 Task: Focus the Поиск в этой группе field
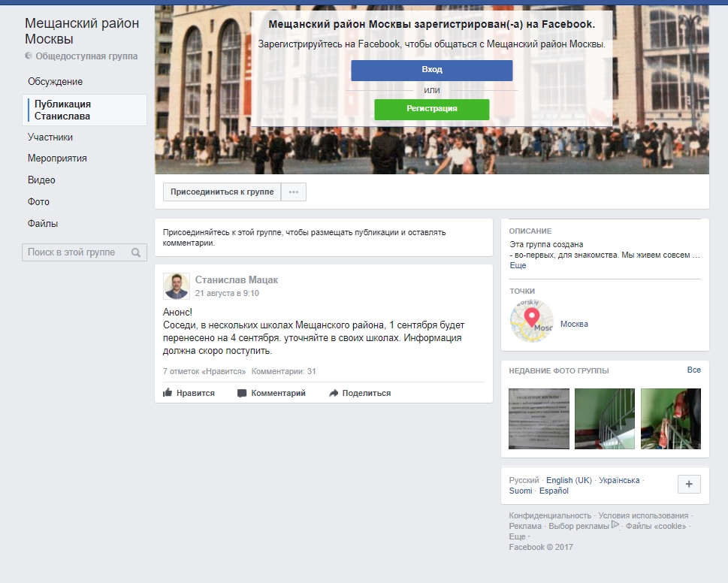[x=75, y=253]
